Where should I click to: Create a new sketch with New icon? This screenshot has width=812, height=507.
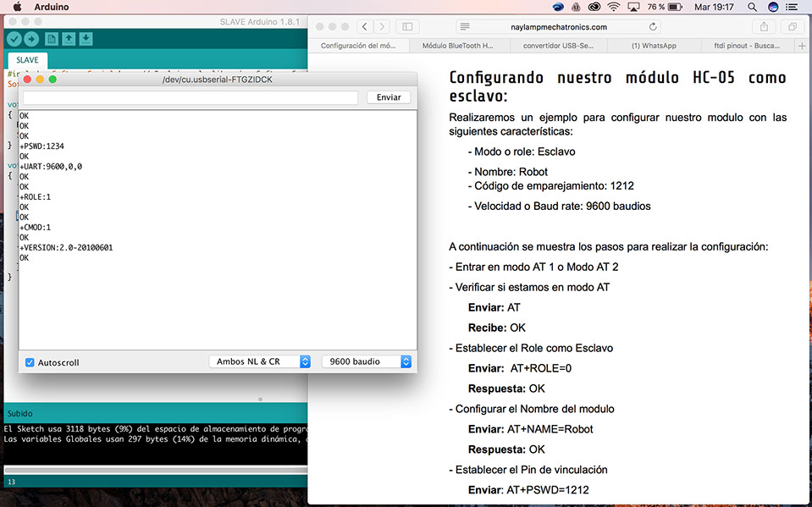[52, 39]
